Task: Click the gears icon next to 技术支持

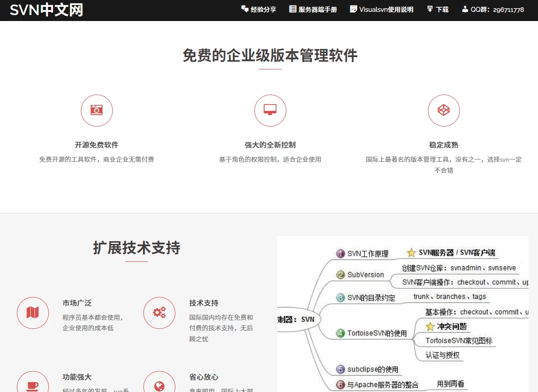Action: (x=159, y=313)
